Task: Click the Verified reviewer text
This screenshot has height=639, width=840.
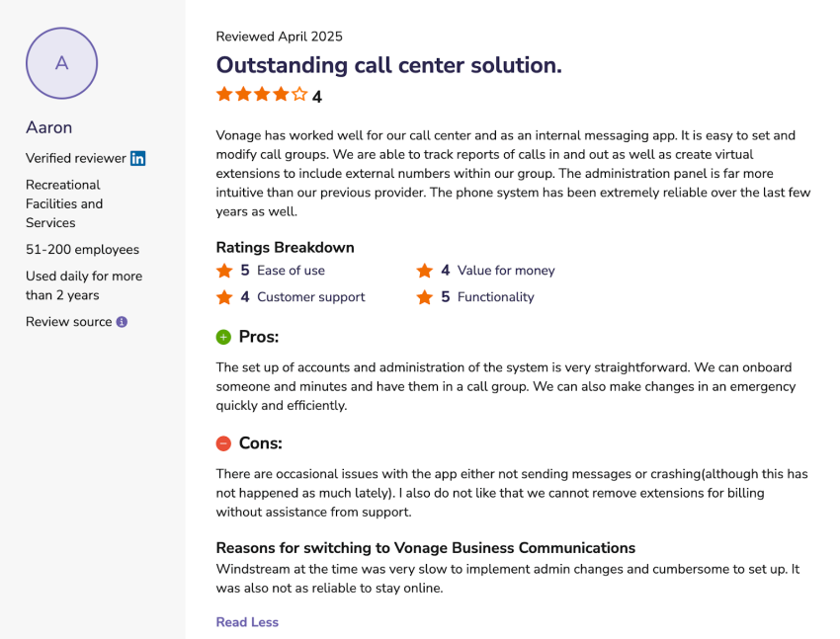Action: [x=76, y=158]
